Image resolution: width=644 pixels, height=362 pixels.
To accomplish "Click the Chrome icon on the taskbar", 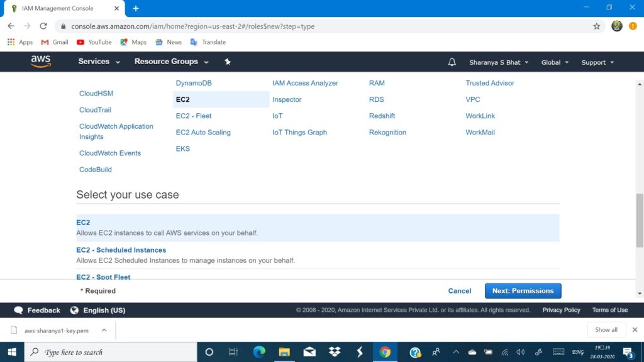I will click(385, 352).
